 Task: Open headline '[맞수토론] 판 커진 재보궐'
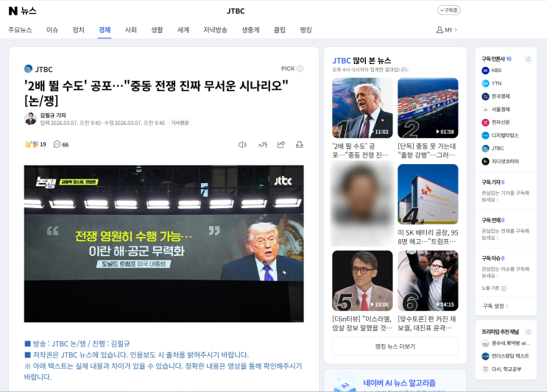[x=427, y=324]
